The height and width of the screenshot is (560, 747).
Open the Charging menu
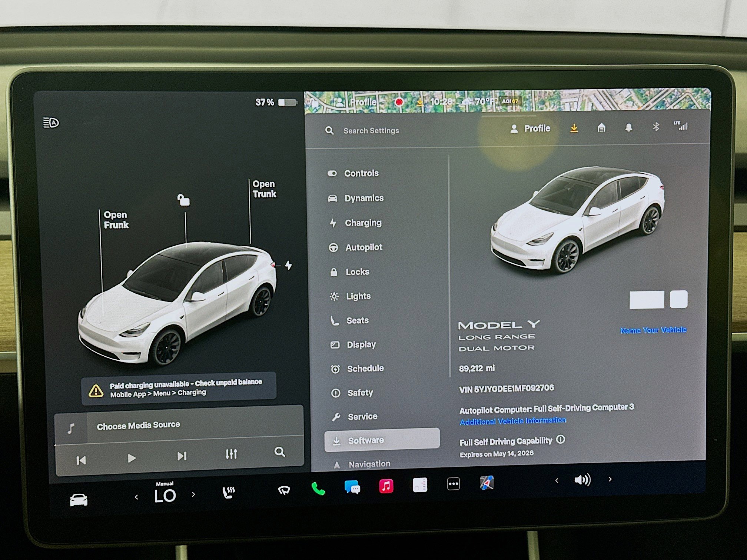[x=355, y=223]
